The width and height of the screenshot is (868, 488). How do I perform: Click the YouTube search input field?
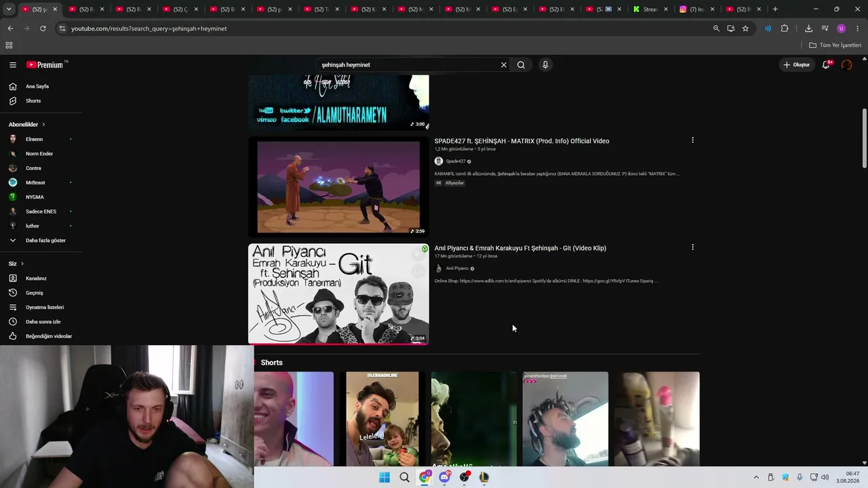(x=409, y=65)
